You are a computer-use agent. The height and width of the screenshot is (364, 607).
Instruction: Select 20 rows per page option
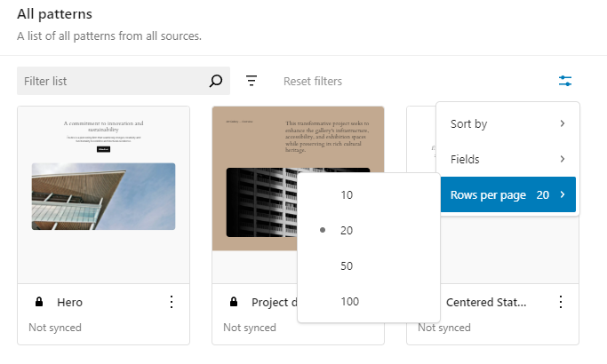pos(346,231)
